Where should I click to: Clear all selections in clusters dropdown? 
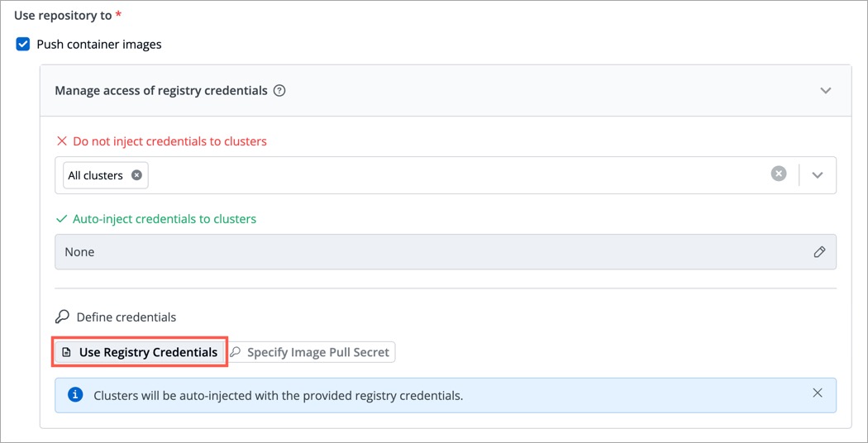[779, 174]
